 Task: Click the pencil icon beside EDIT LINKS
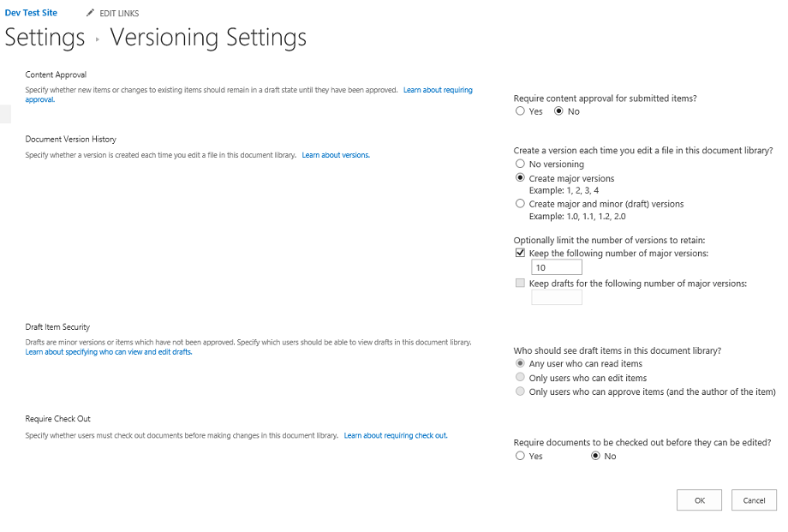click(91, 13)
